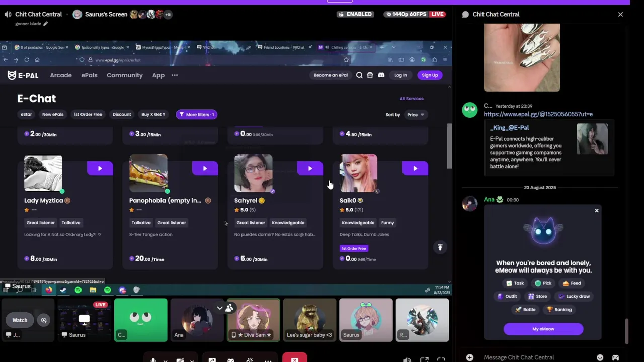
Task: Expand the browser tab list chevron
Action: pyautogui.click(x=393, y=47)
